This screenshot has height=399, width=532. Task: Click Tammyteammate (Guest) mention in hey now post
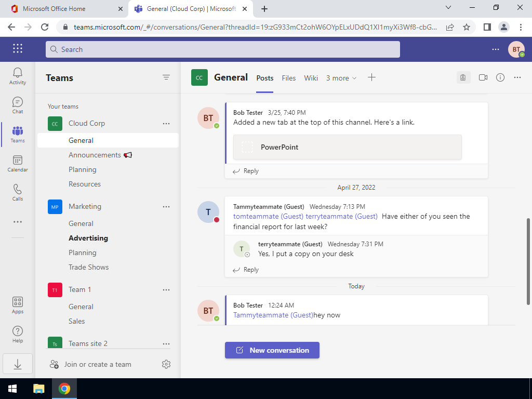tap(273, 315)
